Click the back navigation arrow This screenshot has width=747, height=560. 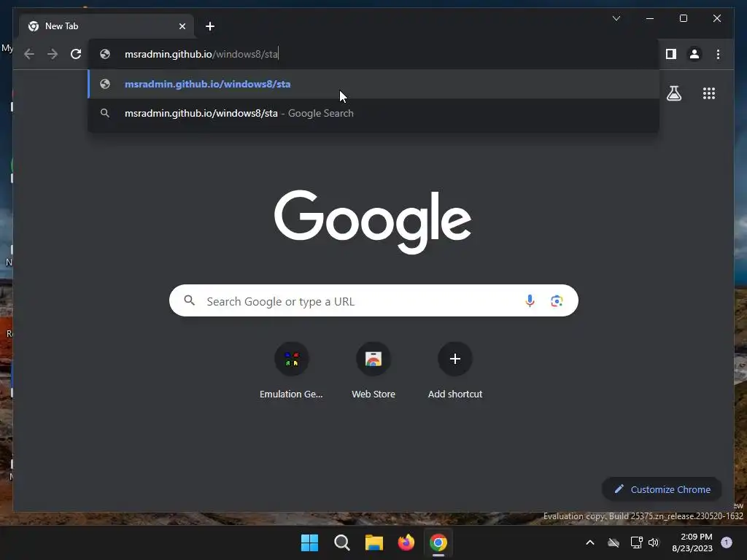click(x=29, y=54)
